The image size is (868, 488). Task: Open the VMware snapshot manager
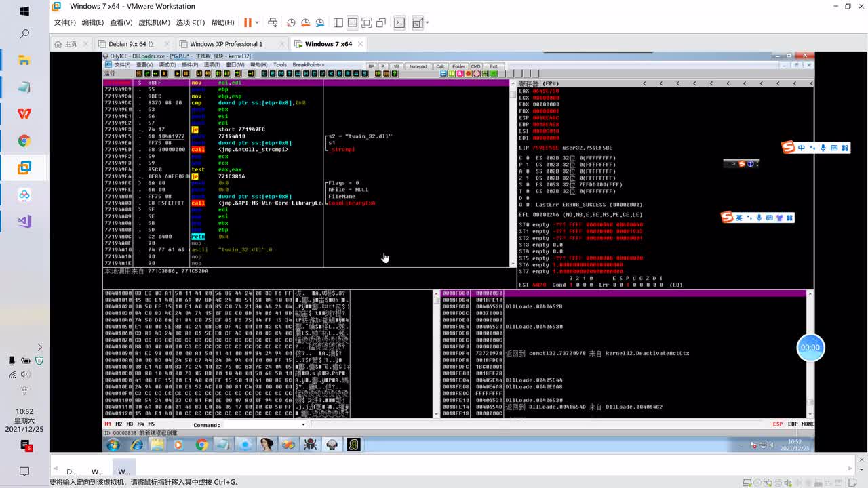click(x=319, y=22)
